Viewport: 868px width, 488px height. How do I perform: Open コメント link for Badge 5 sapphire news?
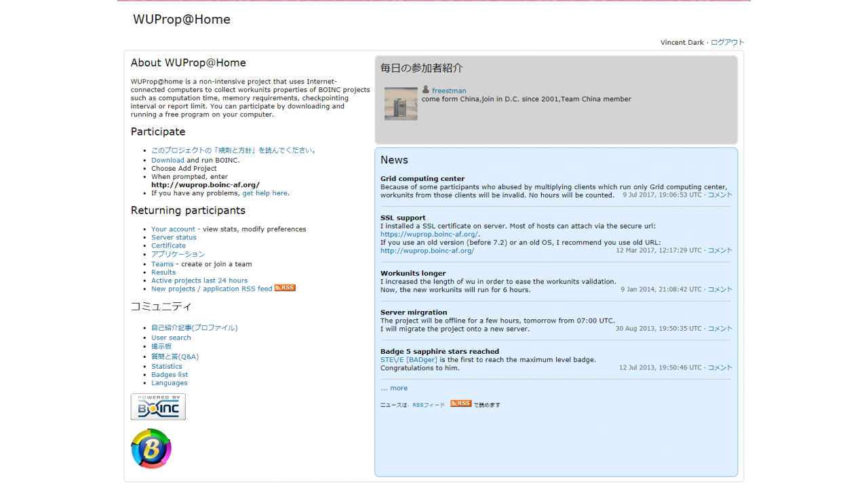[720, 368]
